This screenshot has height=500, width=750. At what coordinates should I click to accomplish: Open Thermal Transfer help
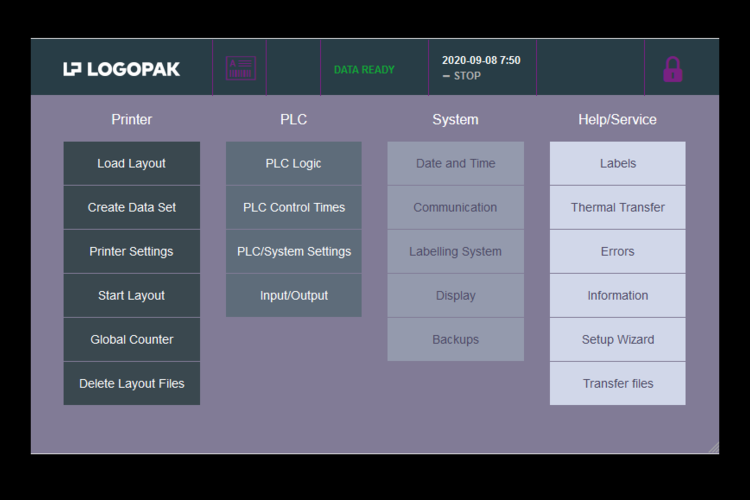[618, 207]
